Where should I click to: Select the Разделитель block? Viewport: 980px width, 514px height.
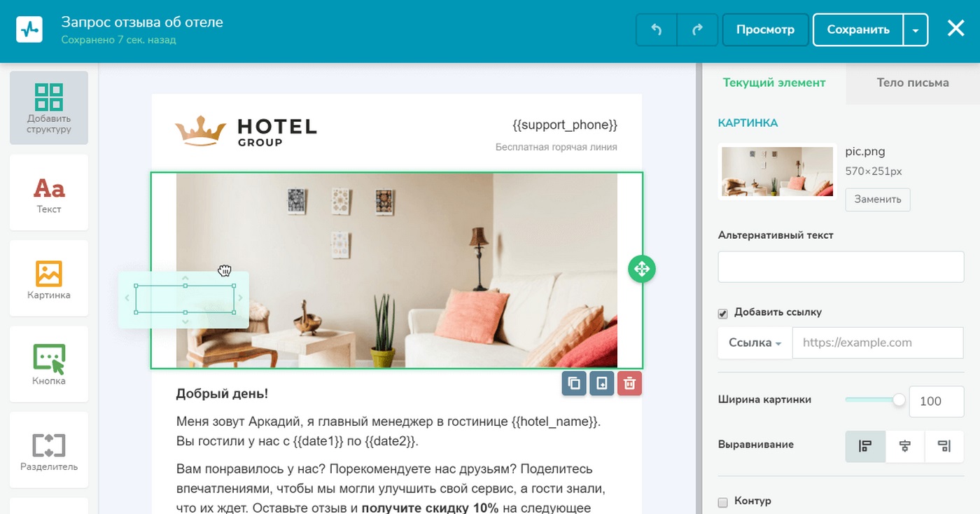click(49, 450)
